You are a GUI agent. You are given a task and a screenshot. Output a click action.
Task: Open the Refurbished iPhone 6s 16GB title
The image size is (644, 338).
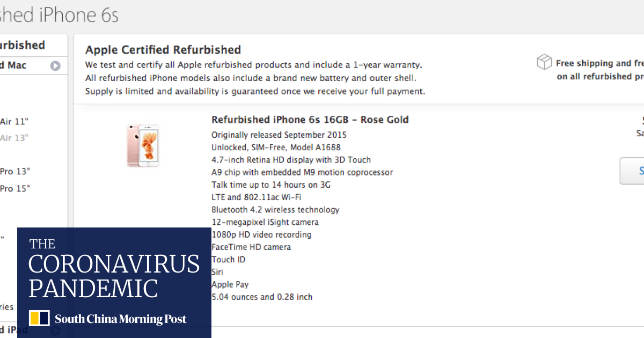tap(310, 120)
